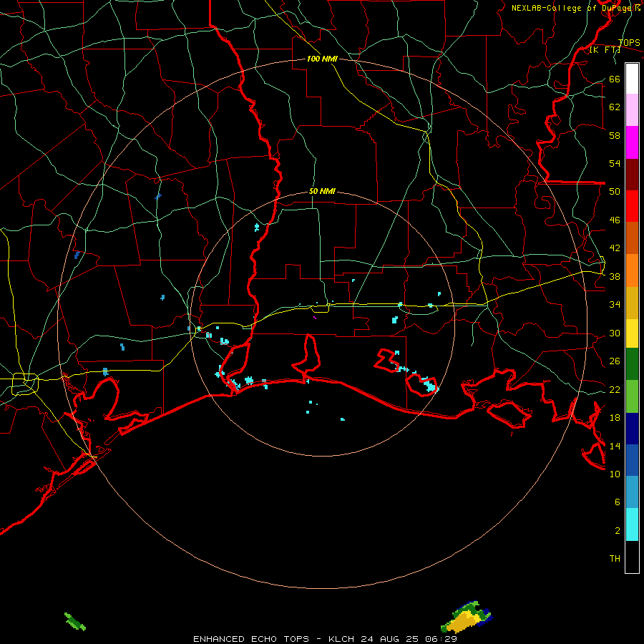Pick the dark red maroon legend swatch
644x644 pixels.
pos(632,175)
